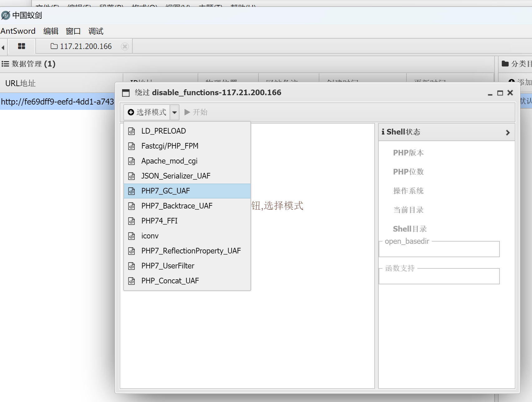
Task: Click the 数据管理 list icon
Action: click(x=5, y=64)
